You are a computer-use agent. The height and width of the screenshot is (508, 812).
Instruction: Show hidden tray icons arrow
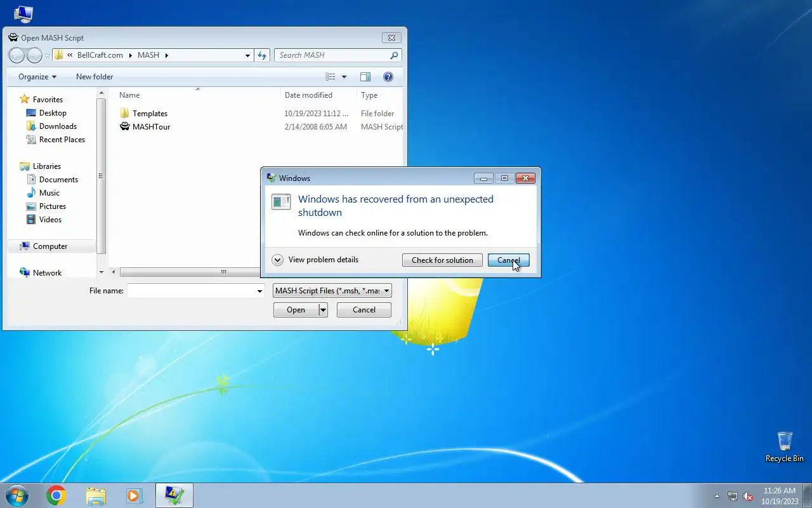pos(717,496)
